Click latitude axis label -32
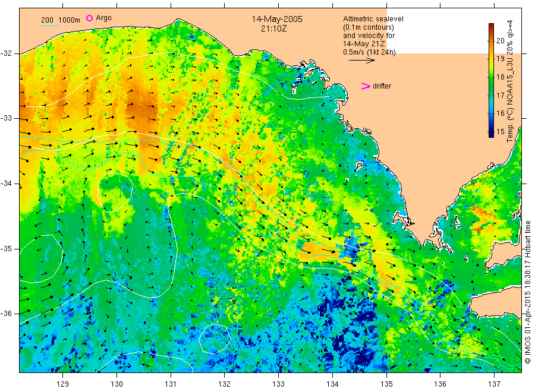Viewport: 535px width, 392px height. point(6,53)
